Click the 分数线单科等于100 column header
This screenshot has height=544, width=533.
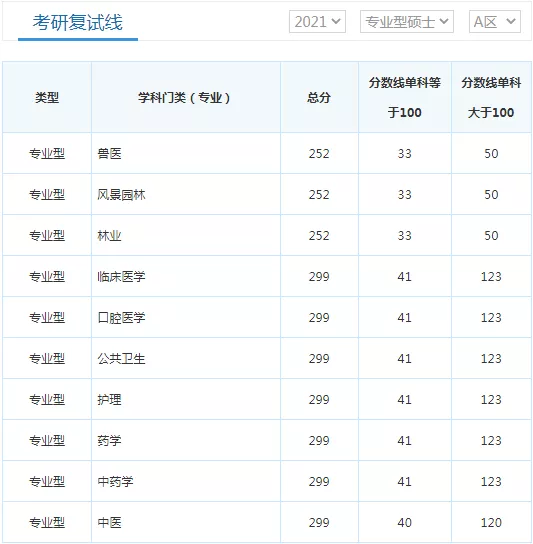[x=405, y=97]
